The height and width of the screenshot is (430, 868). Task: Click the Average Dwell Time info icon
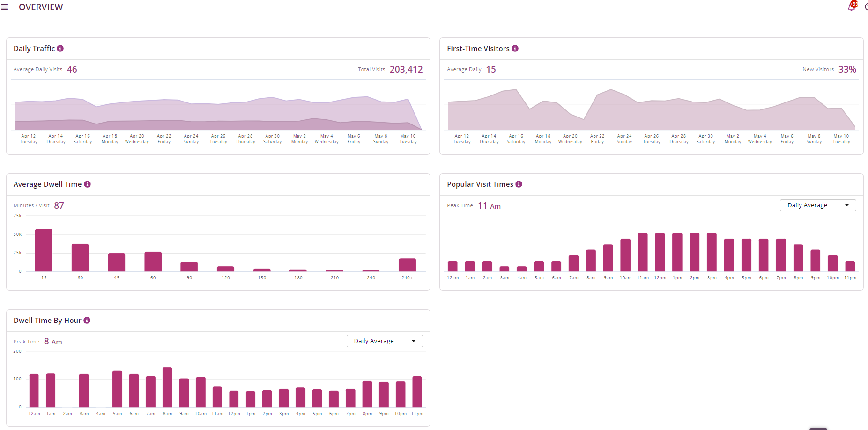tap(87, 184)
